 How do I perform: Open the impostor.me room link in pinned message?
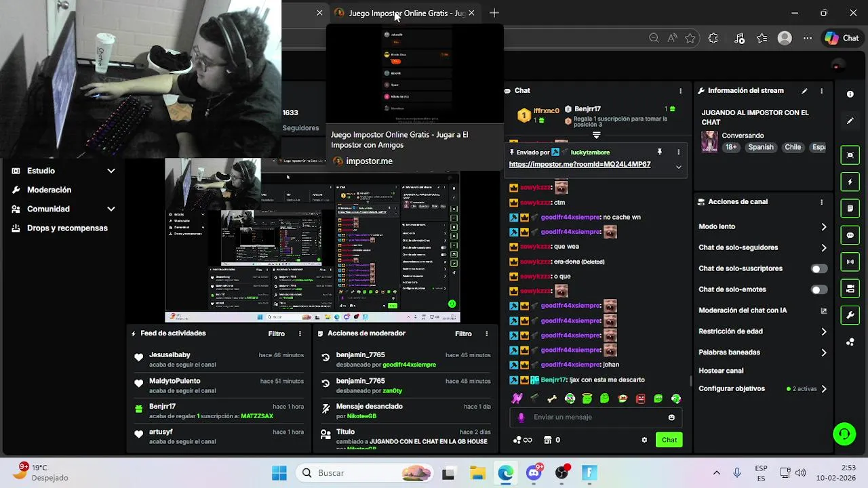point(580,165)
